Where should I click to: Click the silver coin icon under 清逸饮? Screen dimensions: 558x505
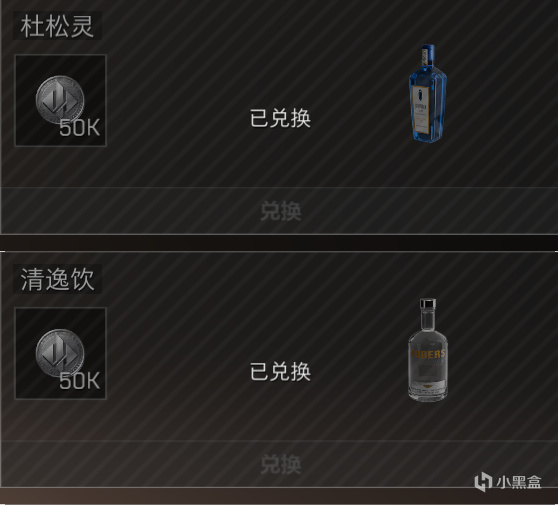[x=60, y=353]
